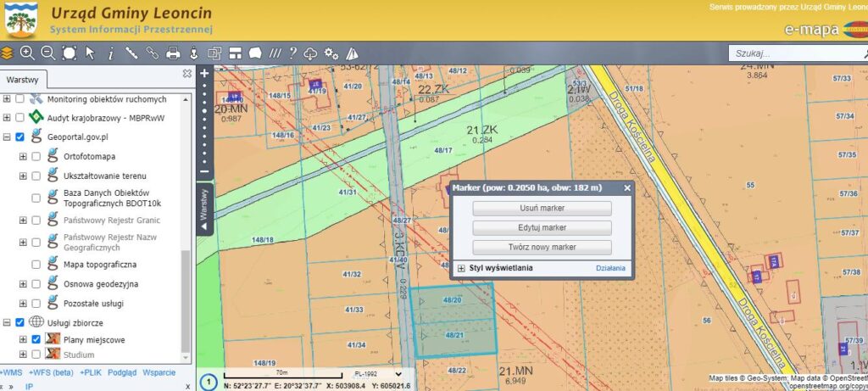Select the zoom out magnifier tool

48,53
